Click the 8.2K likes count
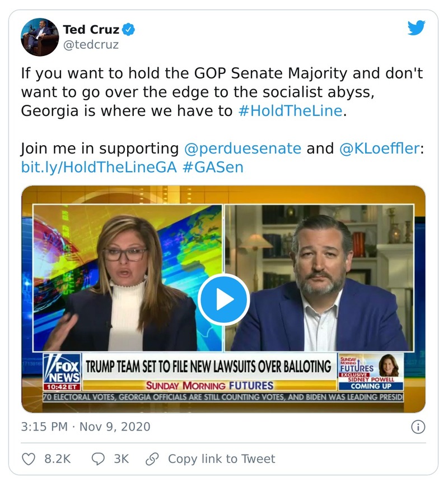Viewport: 448px width, 486px height. pos(57,459)
